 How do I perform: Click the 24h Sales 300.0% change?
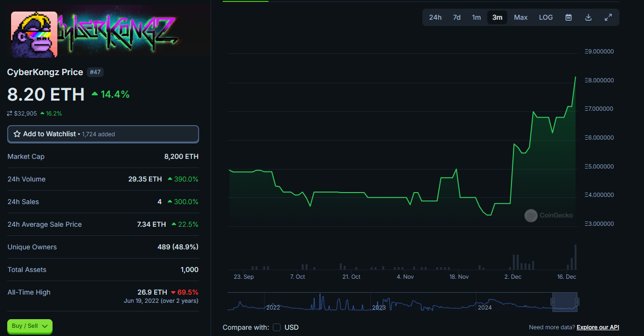183,202
